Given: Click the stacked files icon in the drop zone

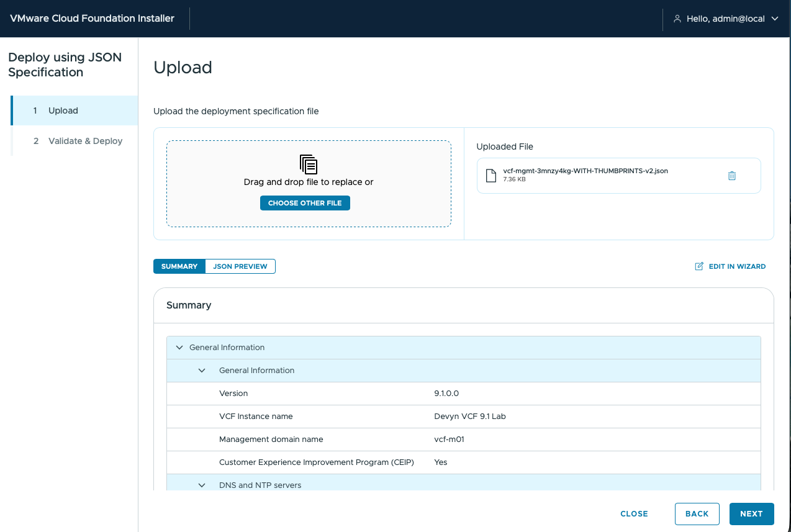Looking at the screenshot, I should tap(309, 164).
